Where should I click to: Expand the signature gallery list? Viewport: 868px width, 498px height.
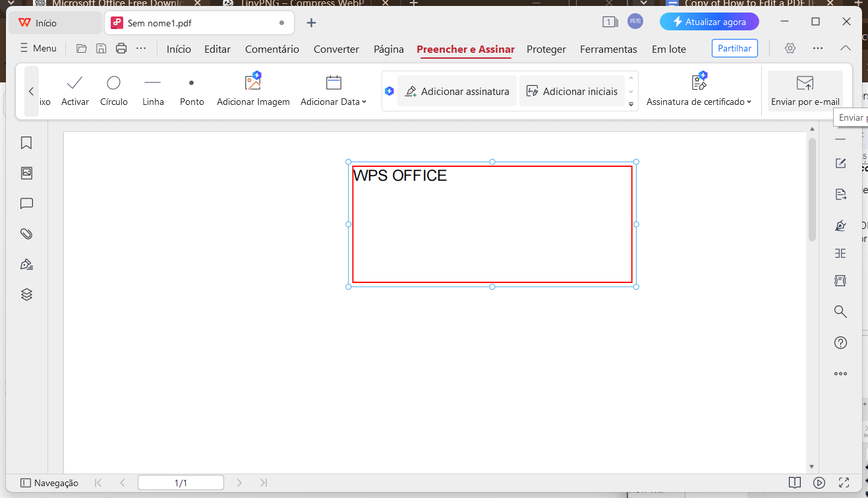click(631, 104)
